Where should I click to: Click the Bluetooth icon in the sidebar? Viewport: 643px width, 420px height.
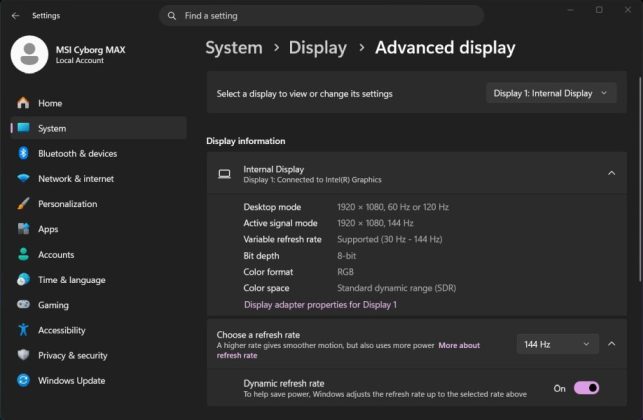(23, 153)
